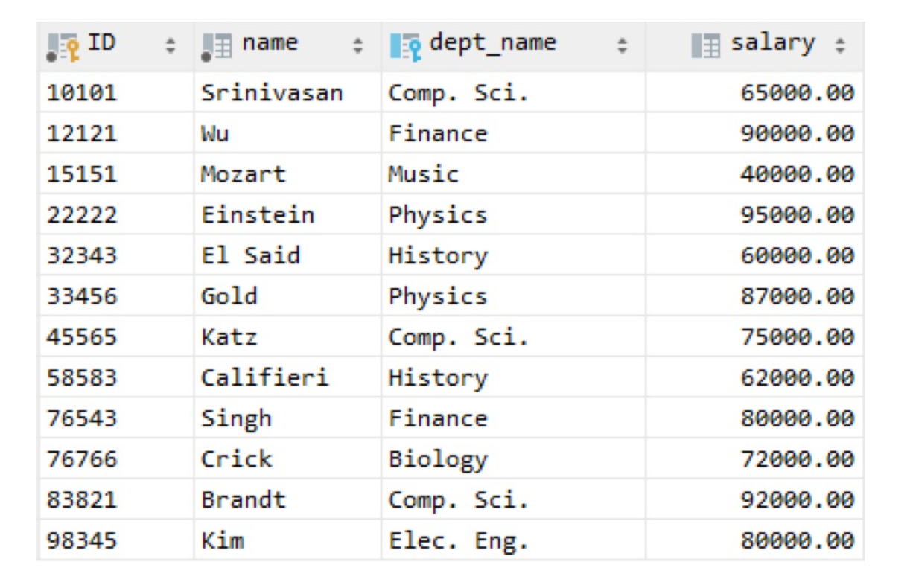Select name cell Gold
Screen dimensions: 913x588
click(287, 295)
